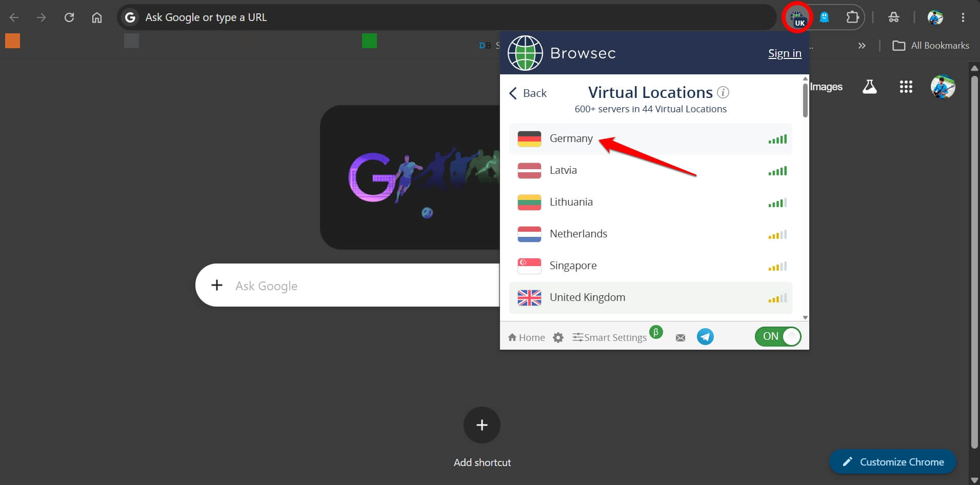Click the Google Doodle image

coord(410,177)
